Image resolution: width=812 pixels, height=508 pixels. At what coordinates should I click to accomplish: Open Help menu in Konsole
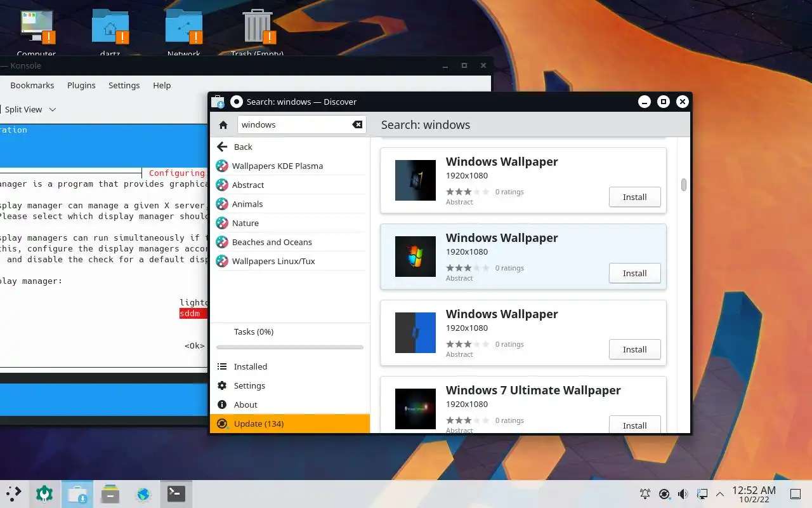tap(162, 85)
